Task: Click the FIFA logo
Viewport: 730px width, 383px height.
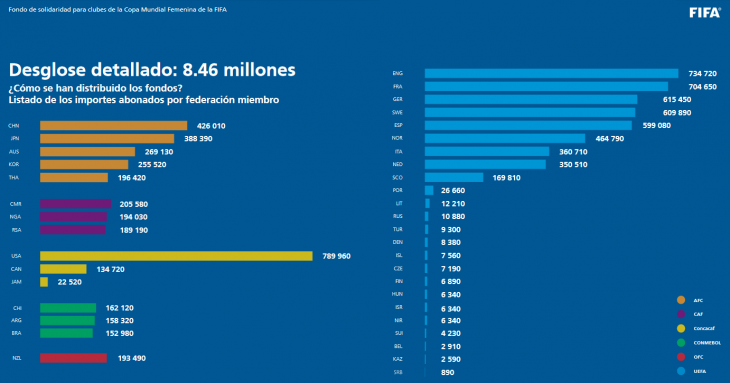Action: point(705,13)
